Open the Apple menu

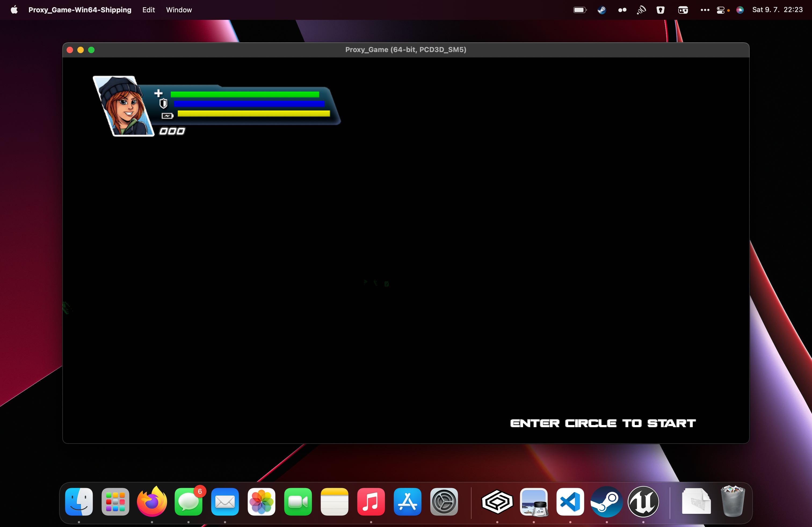(x=14, y=10)
